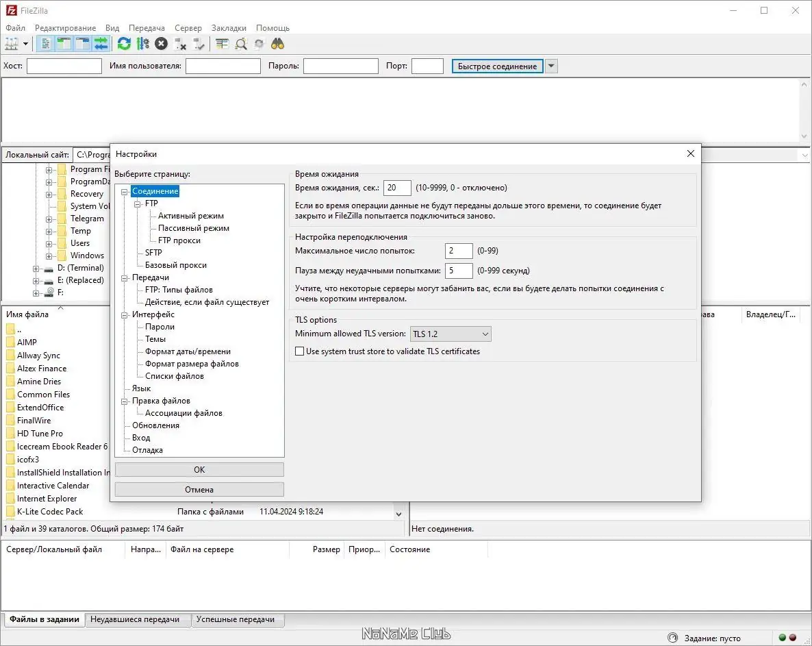Select SFTP settings page
The height and width of the screenshot is (646, 812).
coord(153,253)
